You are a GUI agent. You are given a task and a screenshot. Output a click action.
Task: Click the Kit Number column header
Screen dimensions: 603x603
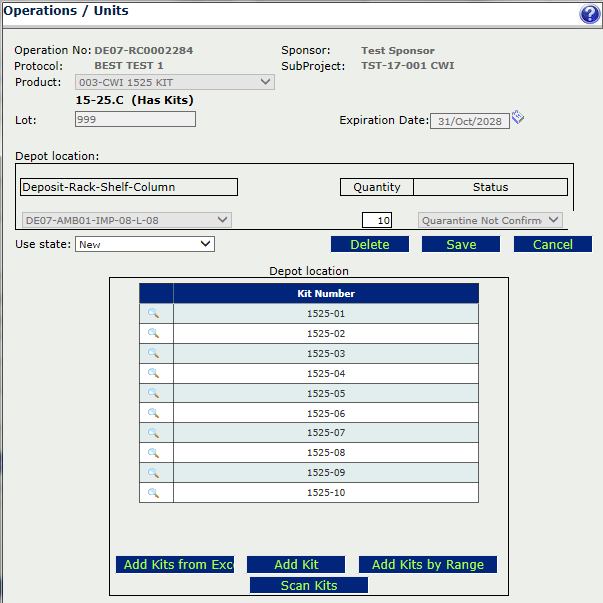point(326,293)
